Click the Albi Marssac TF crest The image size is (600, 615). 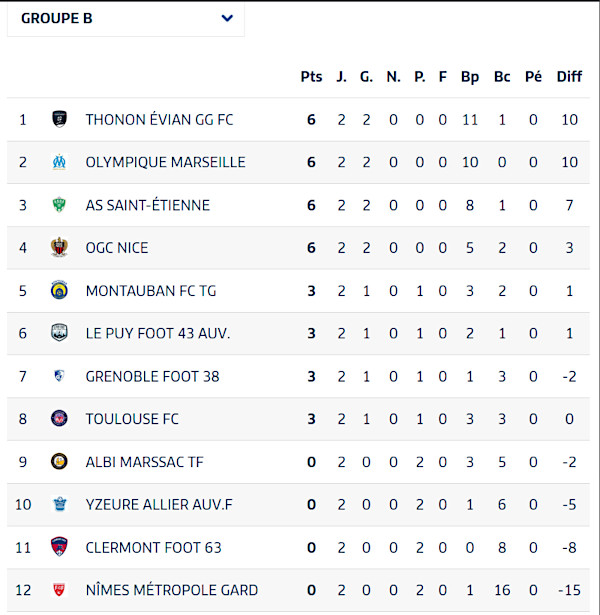(59, 462)
